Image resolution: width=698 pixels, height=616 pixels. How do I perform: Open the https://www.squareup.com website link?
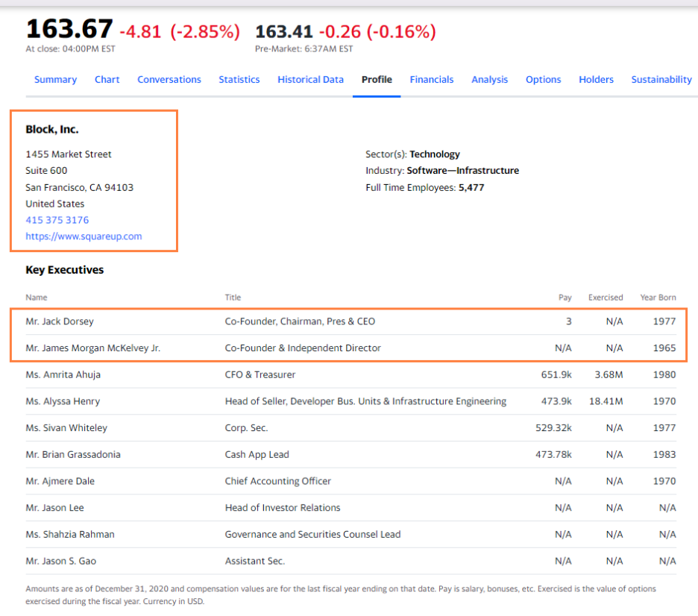(x=84, y=236)
